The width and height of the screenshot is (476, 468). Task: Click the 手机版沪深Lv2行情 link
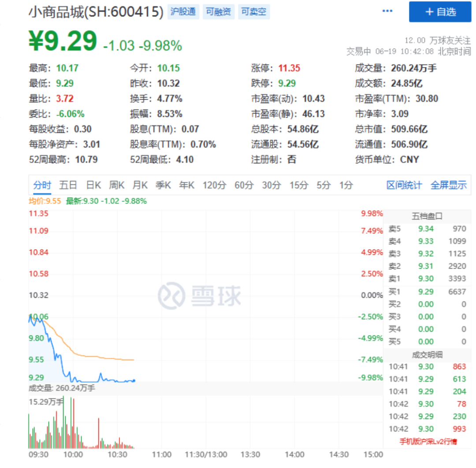point(428,441)
